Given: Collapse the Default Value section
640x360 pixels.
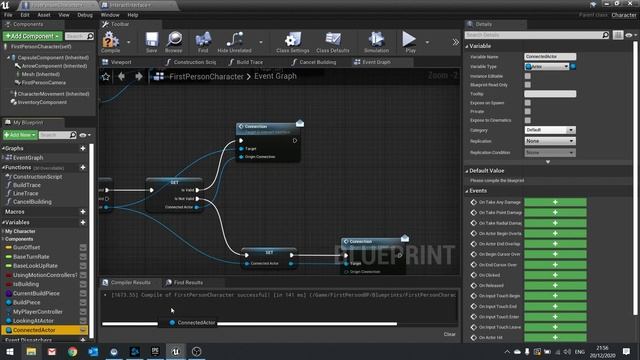Looking at the screenshot, I should click(x=467, y=171).
